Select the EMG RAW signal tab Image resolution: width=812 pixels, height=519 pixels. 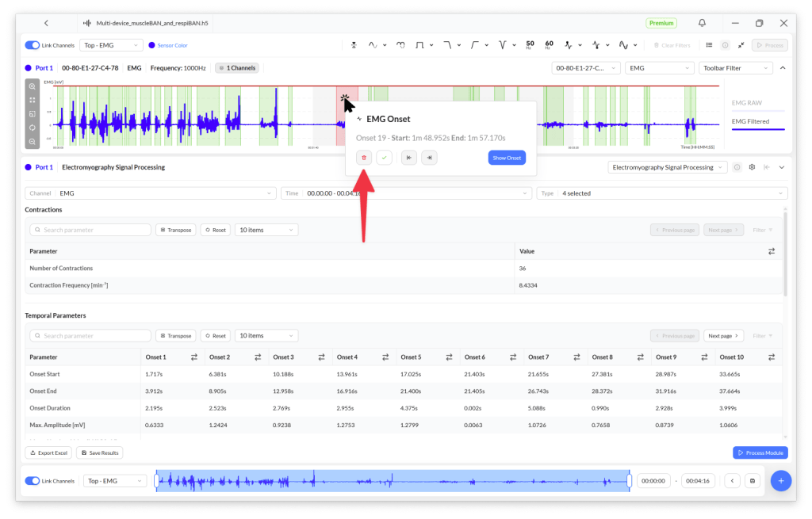coord(746,102)
